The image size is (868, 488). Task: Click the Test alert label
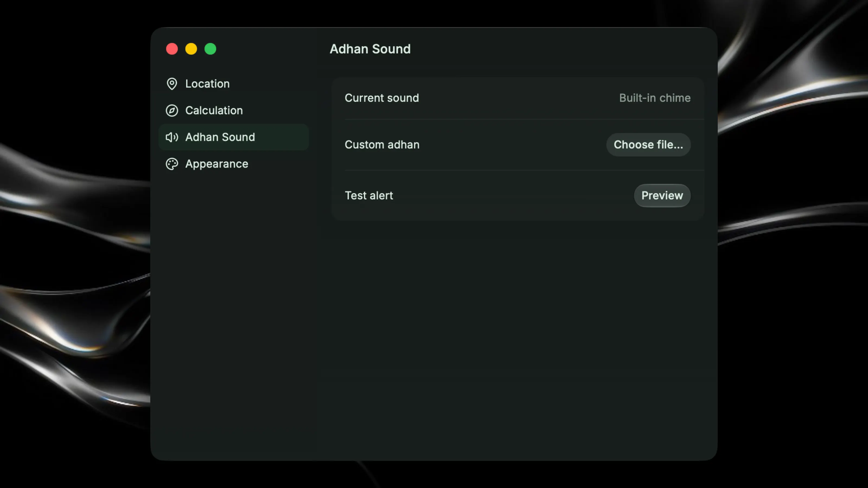point(369,196)
